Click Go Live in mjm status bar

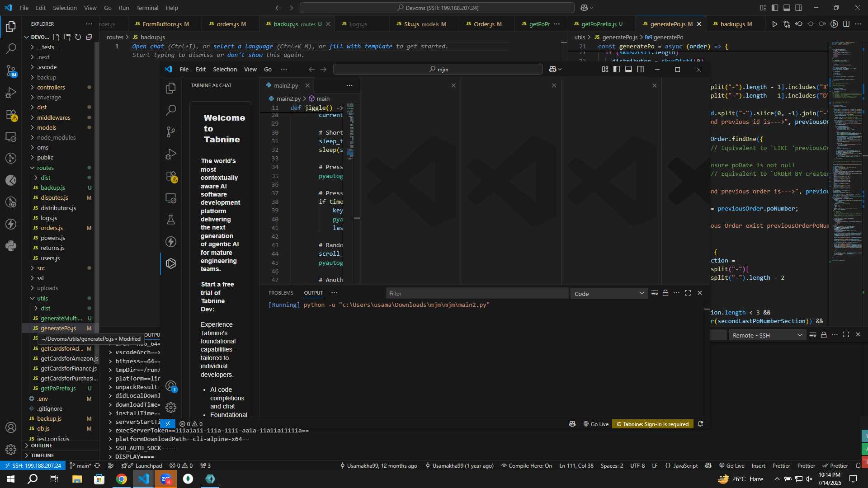[x=596, y=424]
